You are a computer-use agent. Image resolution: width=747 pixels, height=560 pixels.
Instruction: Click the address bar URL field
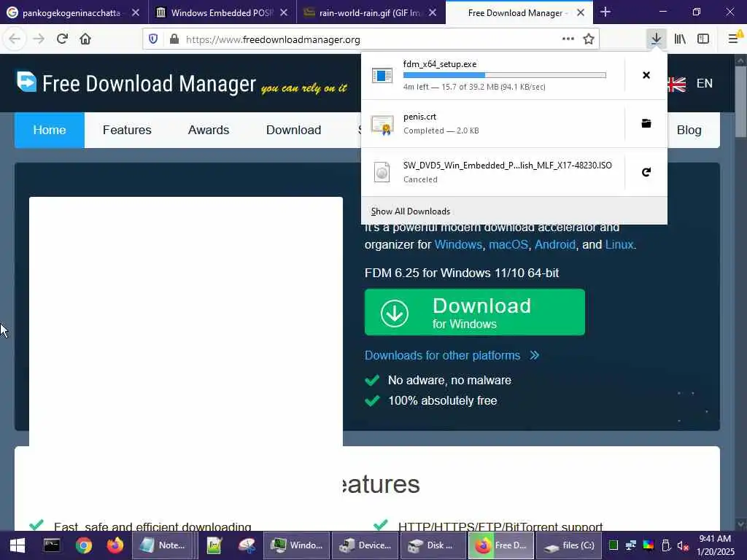point(371,39)
